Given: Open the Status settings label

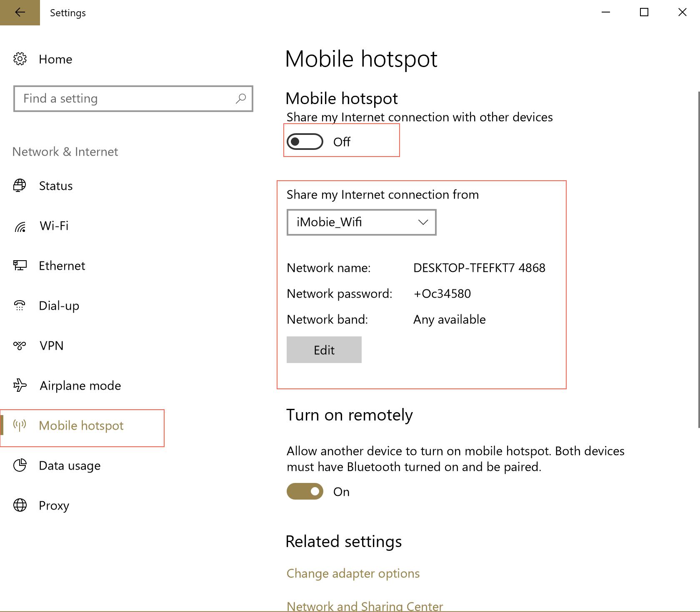Looking at the screenshot, I should (56, 186).
